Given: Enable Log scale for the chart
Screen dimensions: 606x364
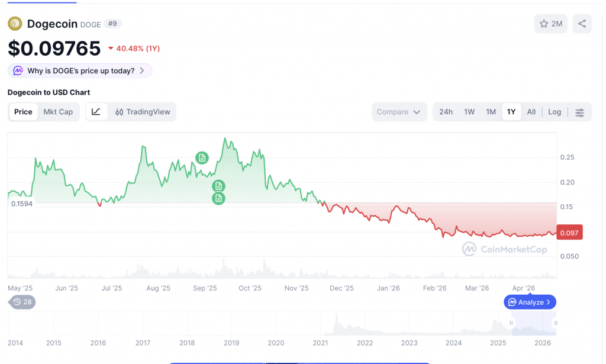Looking at the screenshot, I should (554, 112).
